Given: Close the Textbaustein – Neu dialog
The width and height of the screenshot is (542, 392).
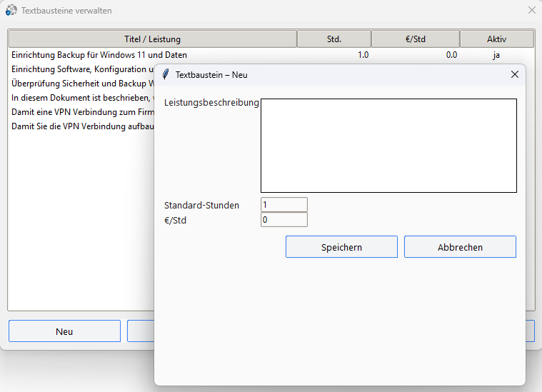Looking at the screenshot, I should coord(514,74).
